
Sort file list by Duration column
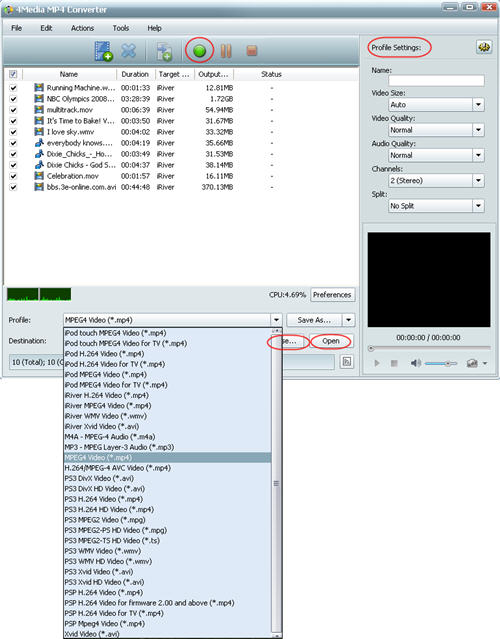pyautogui.click(x=135, y=74)
